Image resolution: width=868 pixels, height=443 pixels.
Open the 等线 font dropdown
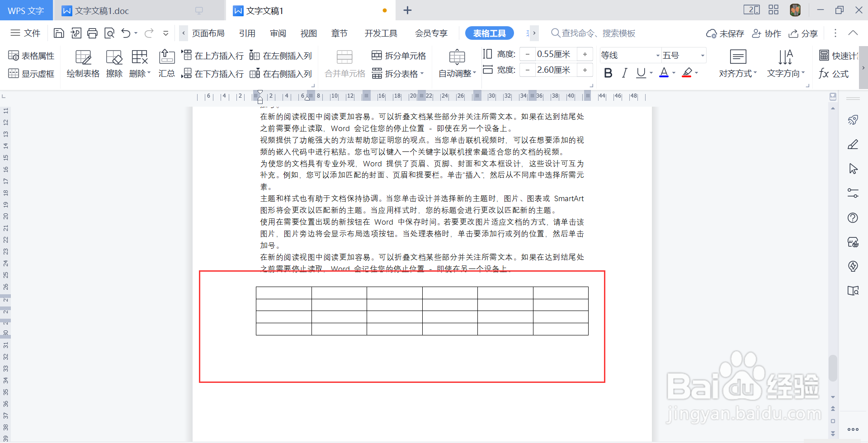click(x=657, y=54)
